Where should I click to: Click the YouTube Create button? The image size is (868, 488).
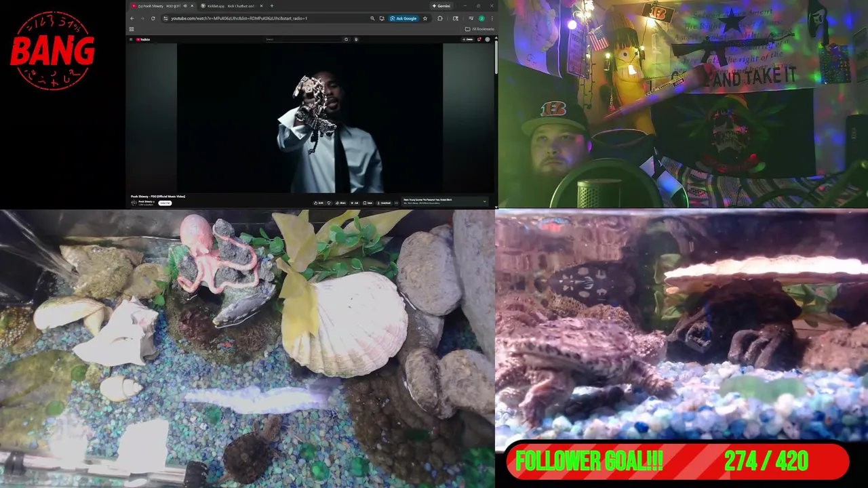coord(468,39)
